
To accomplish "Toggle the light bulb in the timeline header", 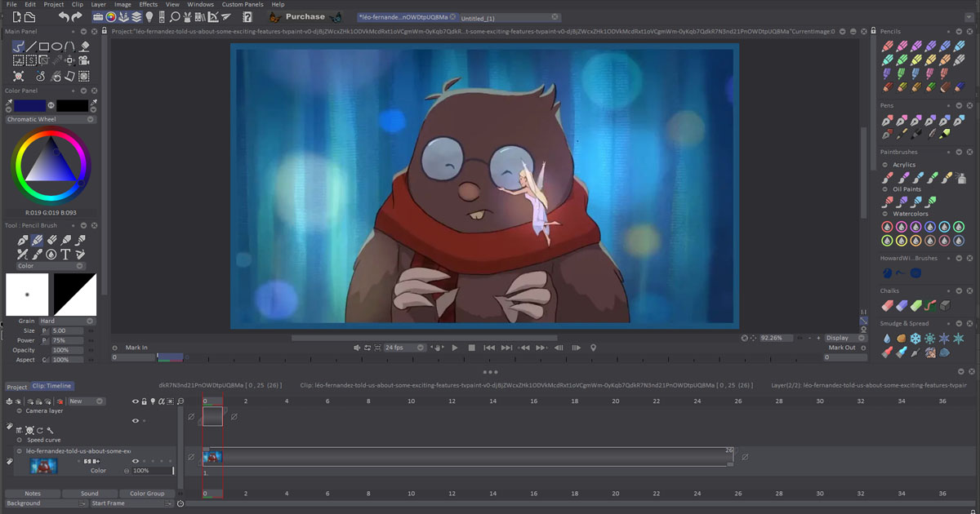I will (x=153, y=401).
